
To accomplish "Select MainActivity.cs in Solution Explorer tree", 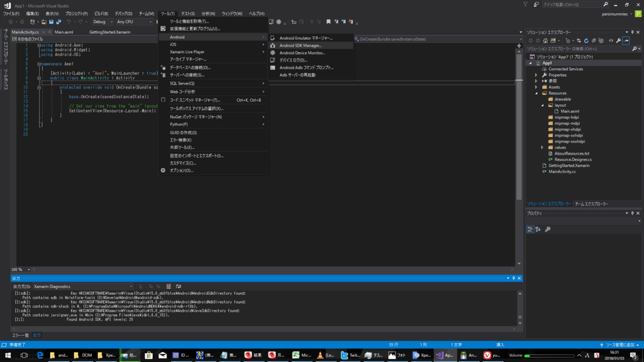I will point(562,172).
